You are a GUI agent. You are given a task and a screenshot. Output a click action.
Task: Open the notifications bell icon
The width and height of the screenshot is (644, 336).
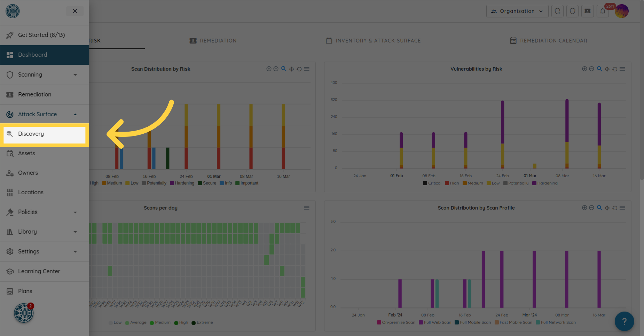[x=603, y=11]
